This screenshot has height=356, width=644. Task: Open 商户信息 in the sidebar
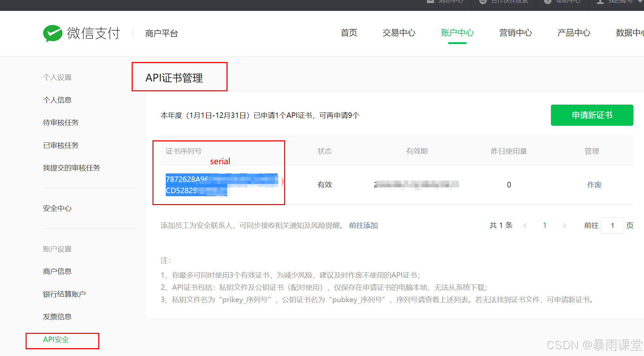(x=57, y=271)
